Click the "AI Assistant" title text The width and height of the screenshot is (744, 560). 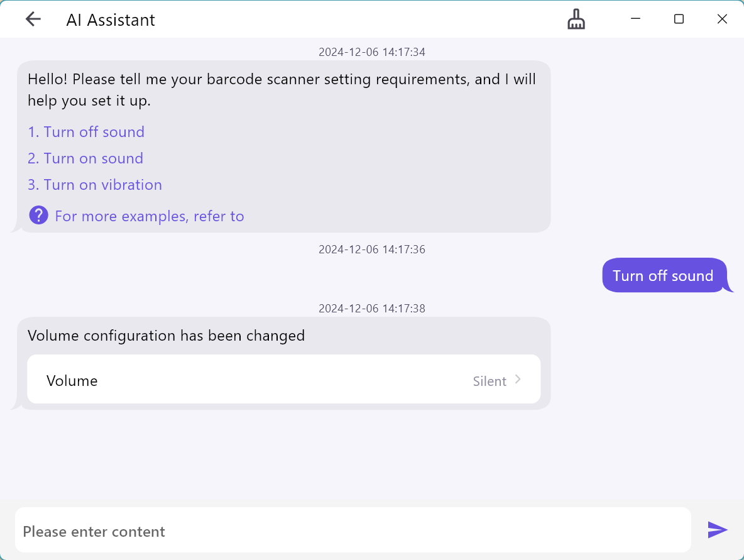pyautogui.click(x=111, y=20)
